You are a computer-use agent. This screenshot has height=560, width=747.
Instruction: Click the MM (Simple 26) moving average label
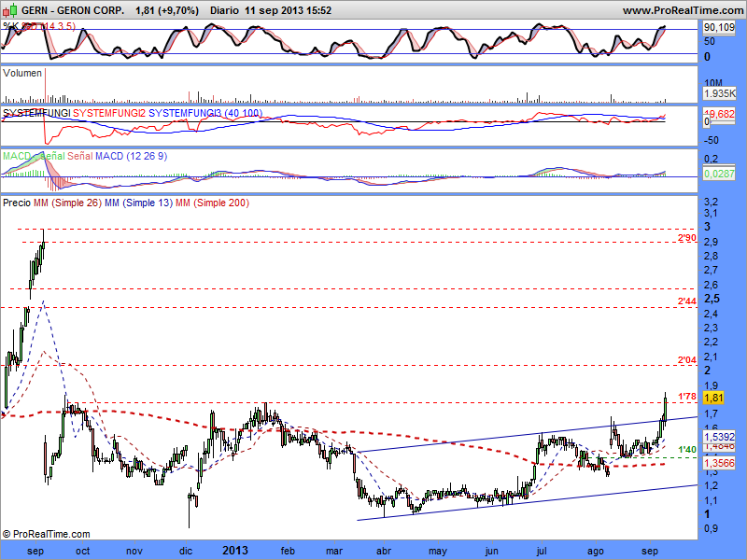point(67,203)
